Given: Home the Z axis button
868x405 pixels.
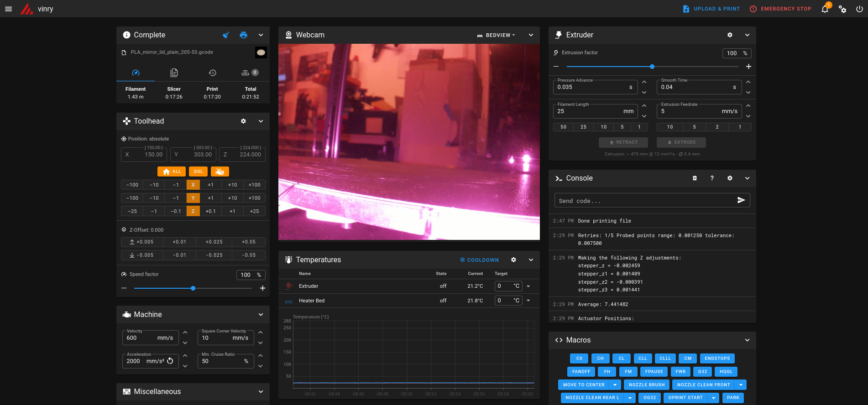Looking at the screenshot, I should tap(193, 211).
